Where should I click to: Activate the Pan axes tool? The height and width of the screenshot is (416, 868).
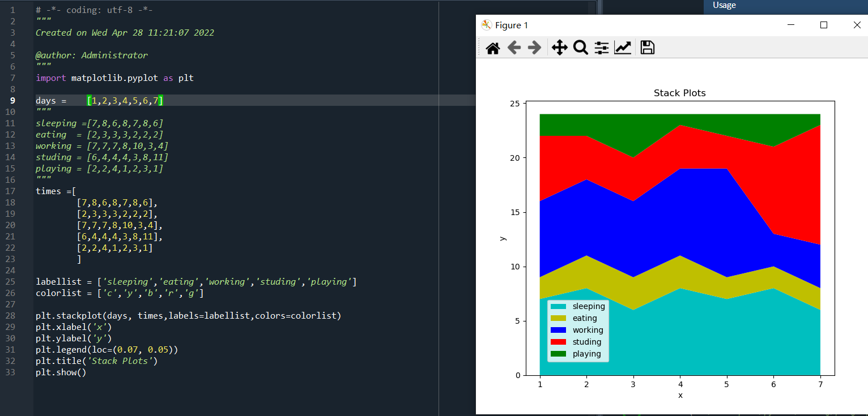559,48
